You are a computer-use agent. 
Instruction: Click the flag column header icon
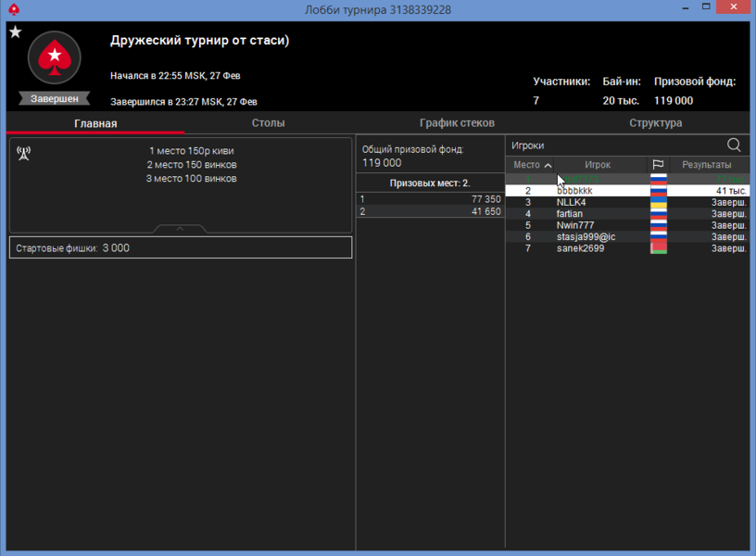coord(658,165)
